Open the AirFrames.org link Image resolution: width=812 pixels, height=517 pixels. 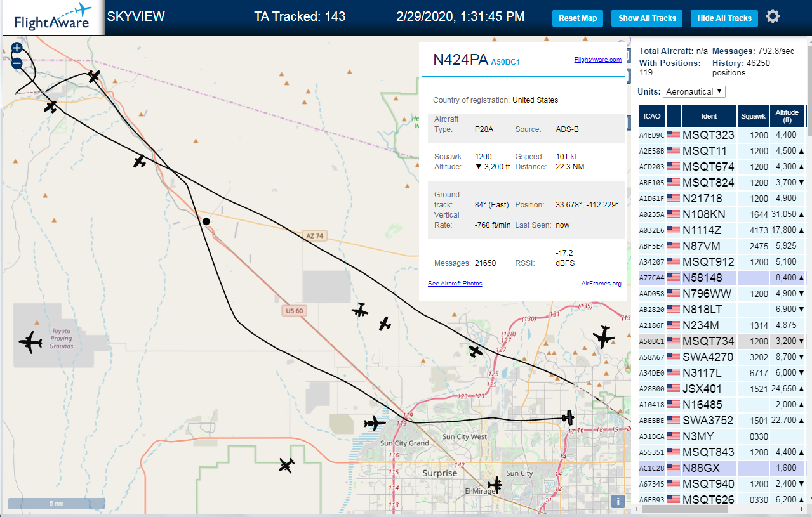click(x=601, y=284)
